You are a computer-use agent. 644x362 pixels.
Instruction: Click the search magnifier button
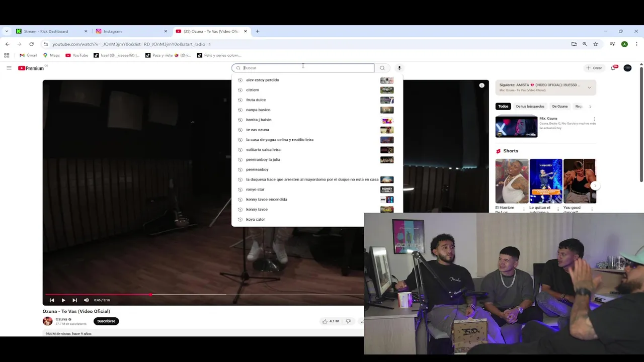[382, 68]
